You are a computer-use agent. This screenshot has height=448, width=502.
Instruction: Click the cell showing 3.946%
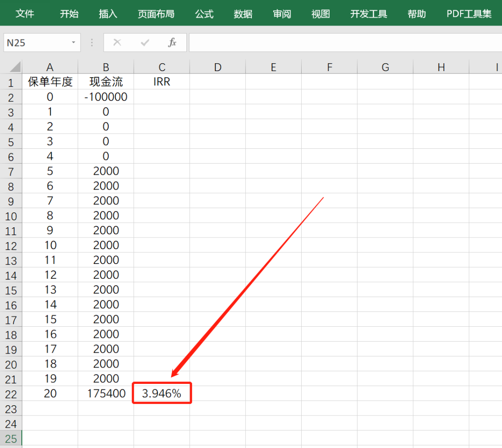tap(162, 393)
